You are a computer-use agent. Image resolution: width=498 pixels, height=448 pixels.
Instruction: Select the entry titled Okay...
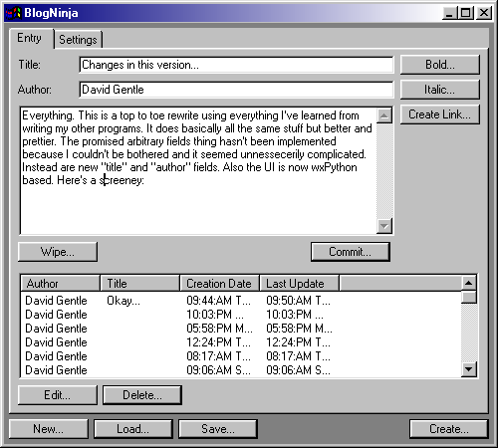click(241, 301)
